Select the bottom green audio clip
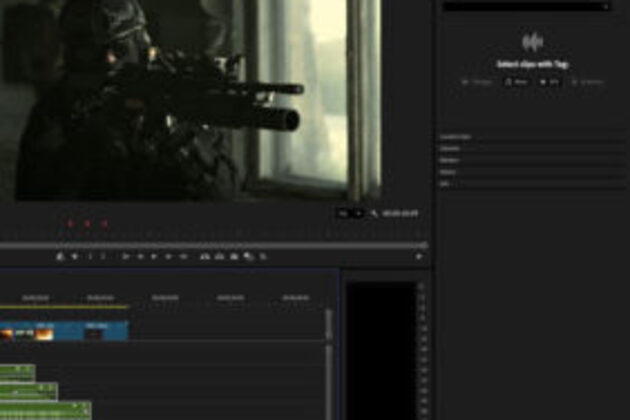 click(x=45, y=410)
